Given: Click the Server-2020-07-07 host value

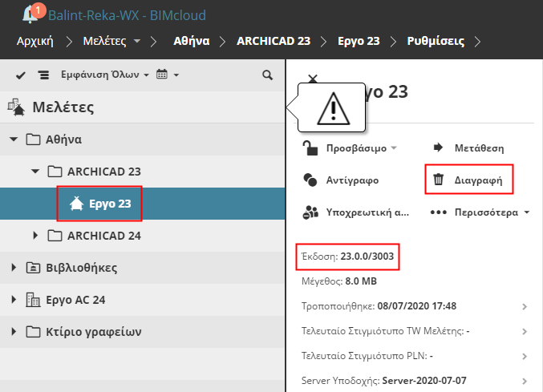Looking at the screenshot, I should 424,381.
